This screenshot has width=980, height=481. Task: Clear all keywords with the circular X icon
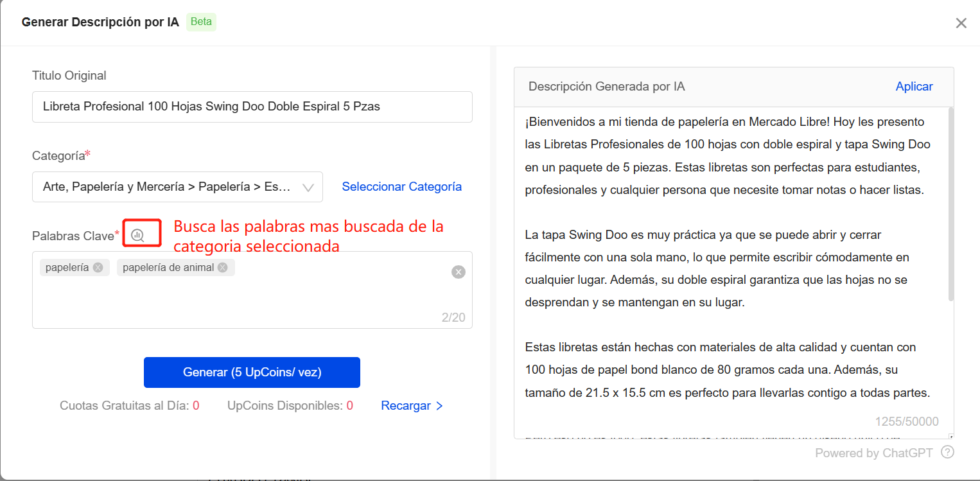click(x=459, y=272)
